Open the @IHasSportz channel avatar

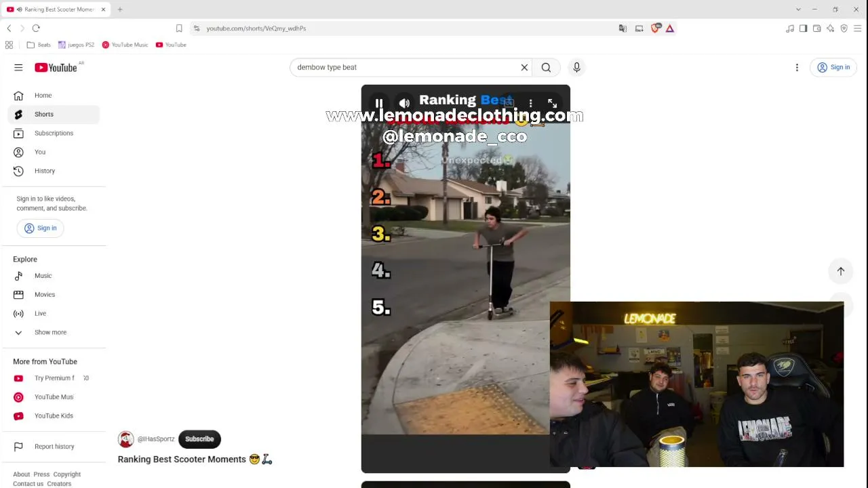(x=125, y=439)
